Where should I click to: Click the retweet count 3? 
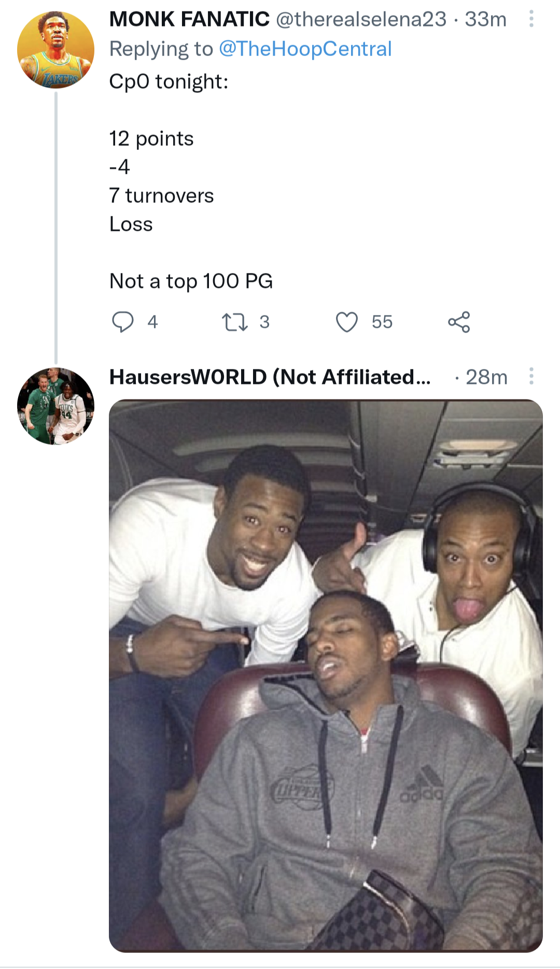264,322
